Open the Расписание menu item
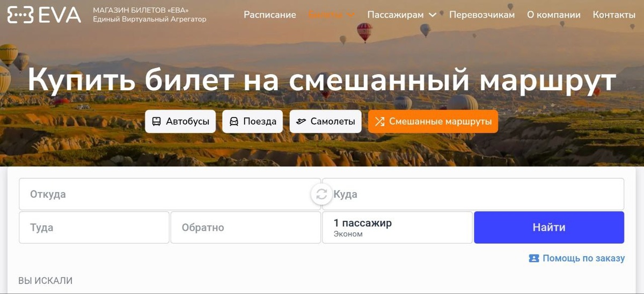The height and width of the screenshot is (294, 644). click(x=270, y=15)
